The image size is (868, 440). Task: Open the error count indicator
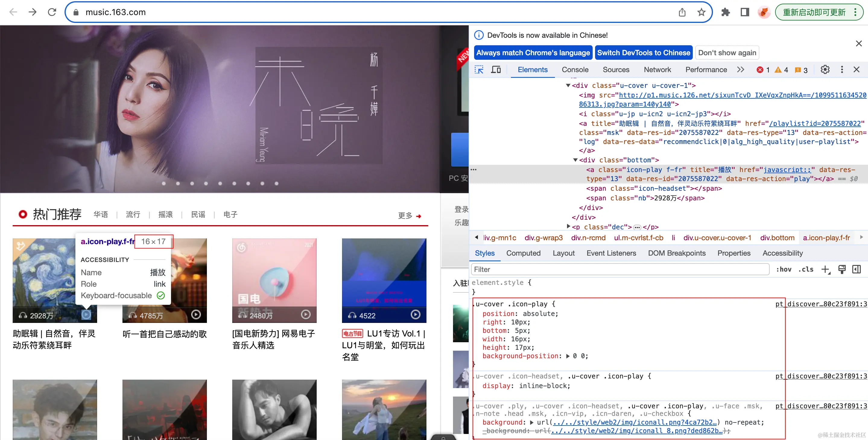tap(763, 70)
